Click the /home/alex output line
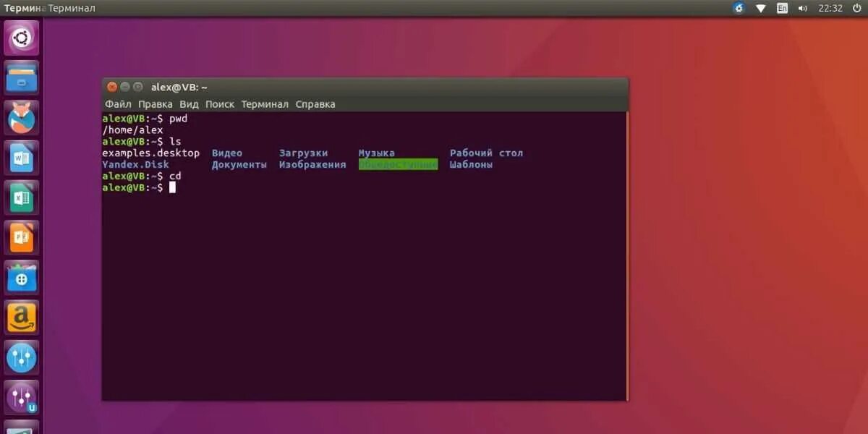 tap(132, 130)
